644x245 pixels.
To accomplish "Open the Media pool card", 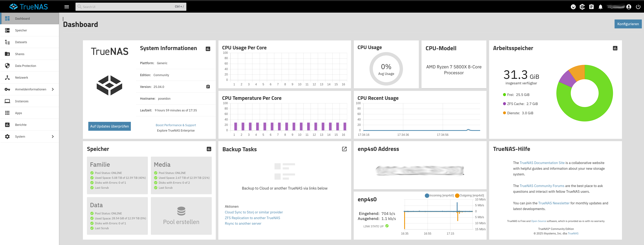I will pyautogui.click(x=181, y=175).
